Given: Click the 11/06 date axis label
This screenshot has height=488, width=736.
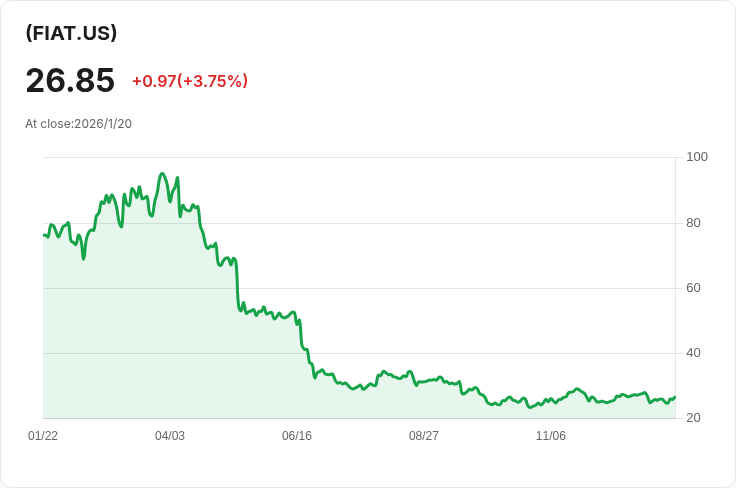Looking at the screenshot, I should click(x=551, y=436).
